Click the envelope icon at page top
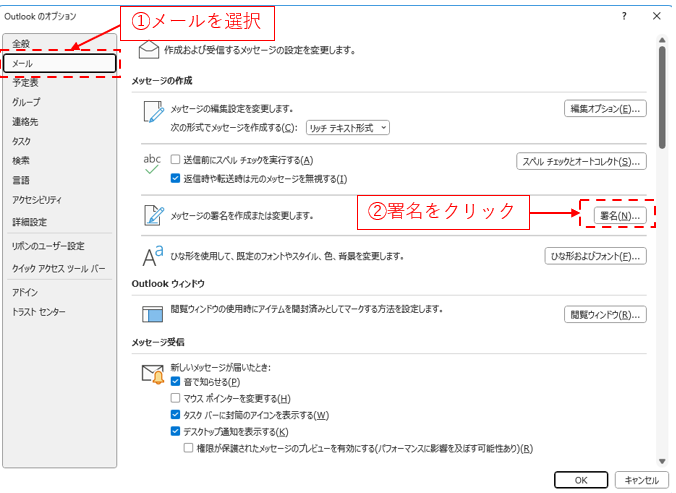The height and width of the screenshot is (493, 676). pos(150,48)
